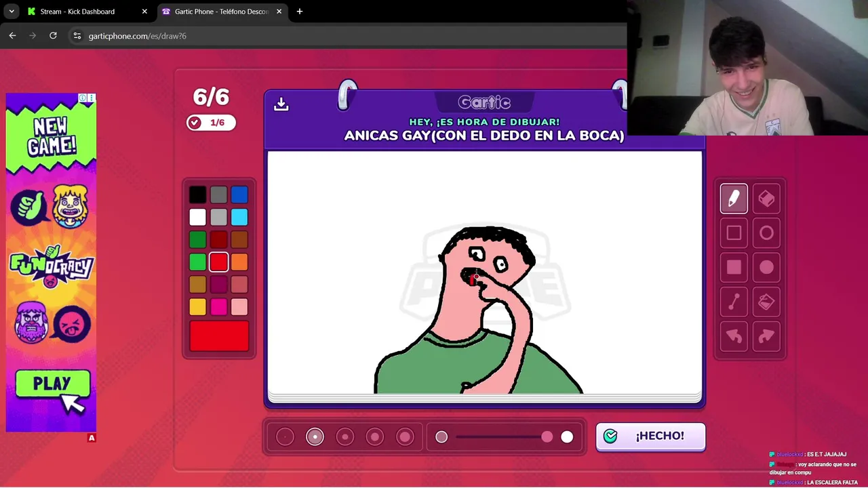Pick the orange color swatch
Screen dimensions: 868x488
pyautogui.click(x=239, y=262)
